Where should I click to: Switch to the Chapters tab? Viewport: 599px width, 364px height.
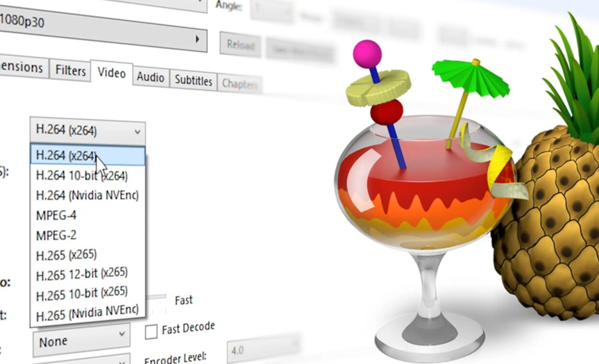[x=239, y=84]
